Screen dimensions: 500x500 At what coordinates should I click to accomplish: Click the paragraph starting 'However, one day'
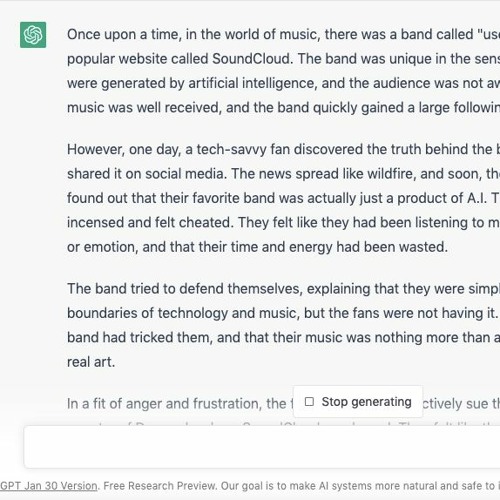pyautogui.click(x=283, y=198)
